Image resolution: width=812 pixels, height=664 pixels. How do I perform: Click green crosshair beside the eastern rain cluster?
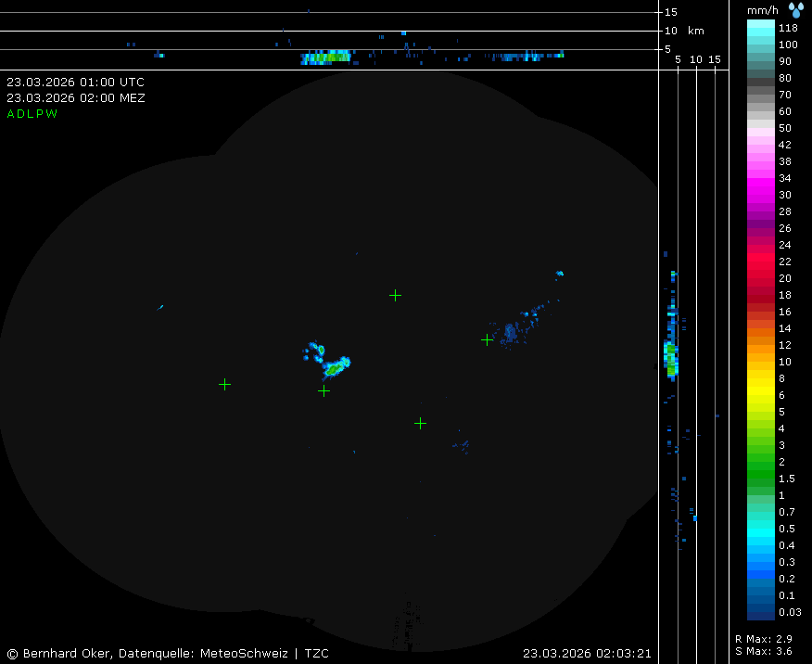(487, 339)
